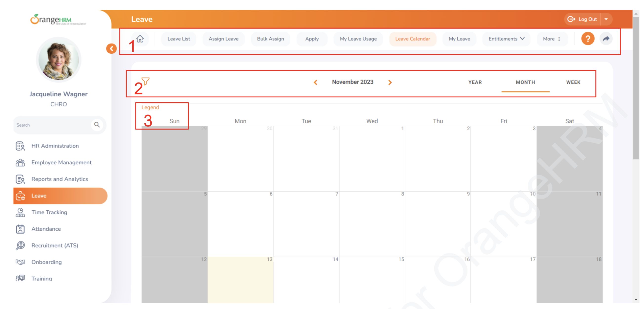
Task: Open Time Tracking menu label
Action: point(49,212)
